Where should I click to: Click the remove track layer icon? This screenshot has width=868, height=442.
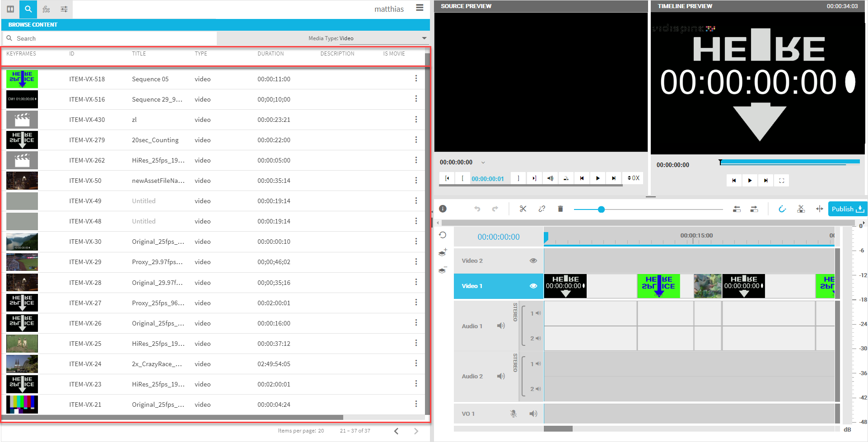click(443, 270)
